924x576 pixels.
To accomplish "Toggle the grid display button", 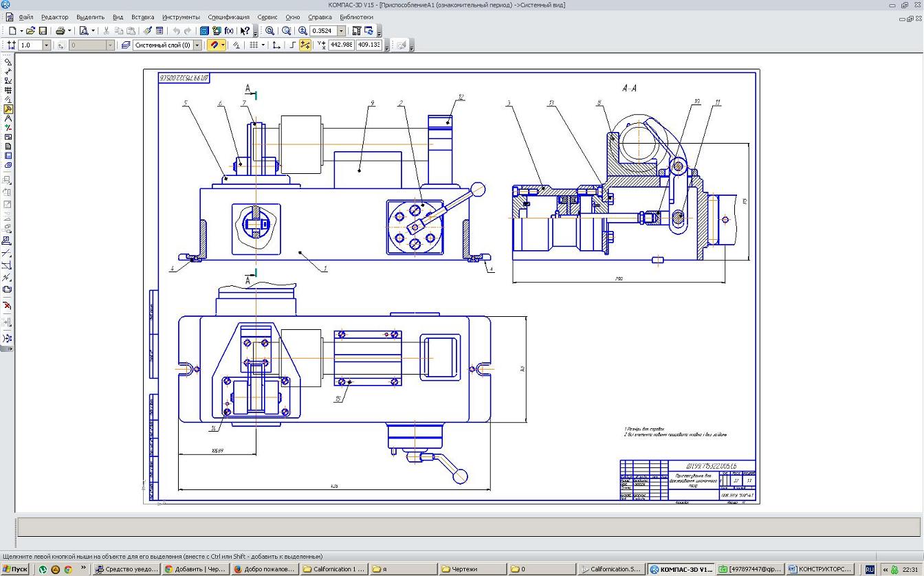I will (254, 45).
